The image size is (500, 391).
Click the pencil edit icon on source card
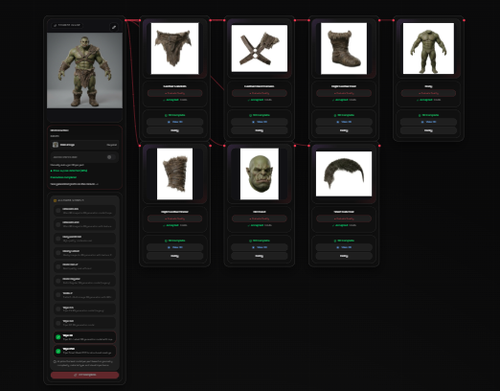114,27
